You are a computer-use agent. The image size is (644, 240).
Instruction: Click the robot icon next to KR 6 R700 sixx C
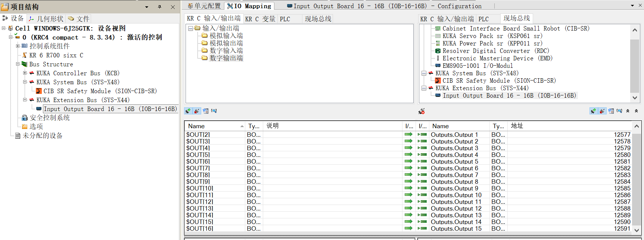tap(25, 55)
